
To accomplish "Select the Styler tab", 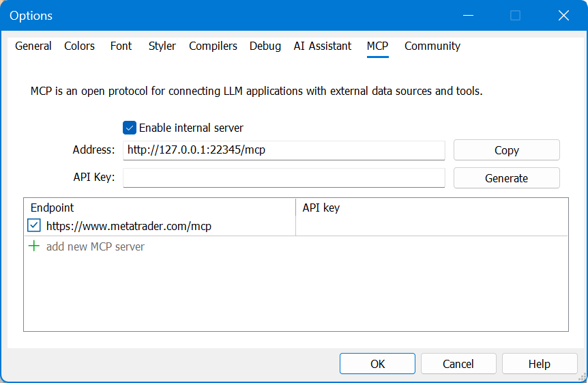I will coord(162,46).
